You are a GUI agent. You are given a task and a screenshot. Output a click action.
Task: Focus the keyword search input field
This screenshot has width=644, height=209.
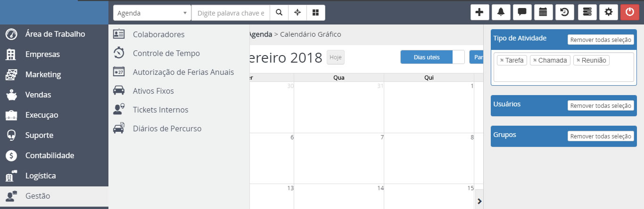231,13
